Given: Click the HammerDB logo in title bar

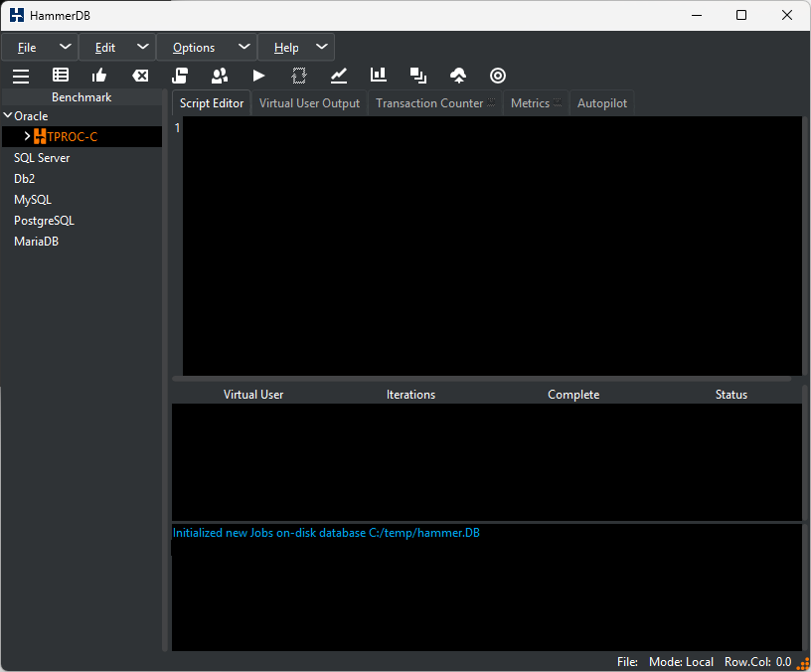Looking at the screenshot, I should pos(17,15).
